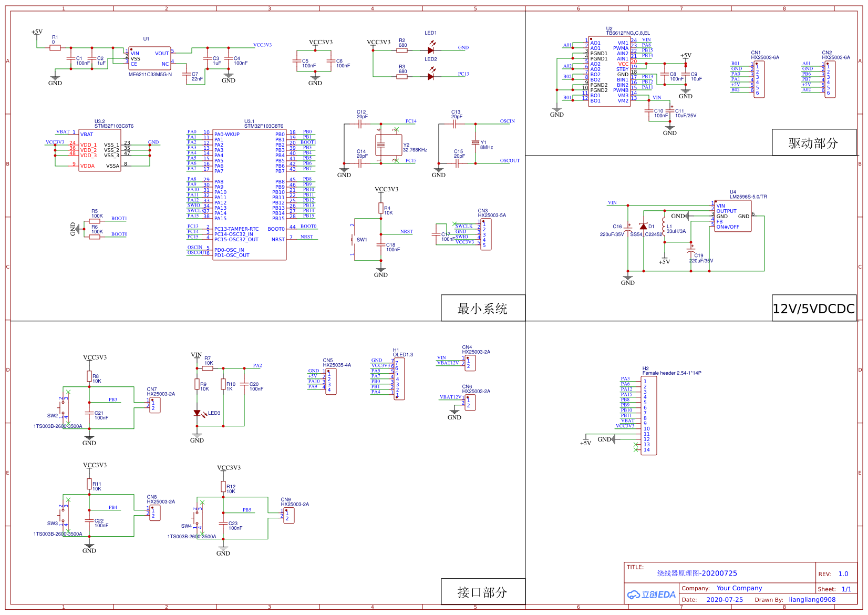This screenshot has height=615, width=868.
Task: Click the title 绕线器原理图-20200725
Action: click(697, 573)
